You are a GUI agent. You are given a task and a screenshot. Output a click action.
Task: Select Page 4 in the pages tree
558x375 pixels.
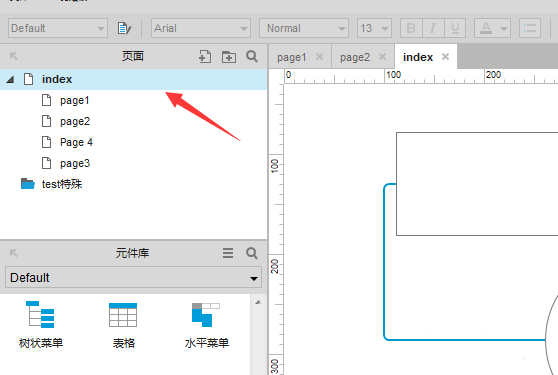(x=76, y=142)
